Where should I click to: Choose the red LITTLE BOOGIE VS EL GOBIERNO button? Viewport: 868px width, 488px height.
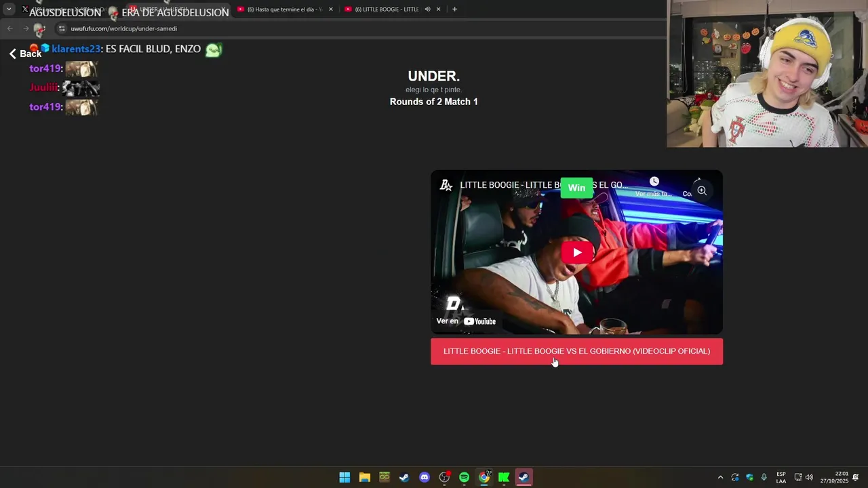576,351
